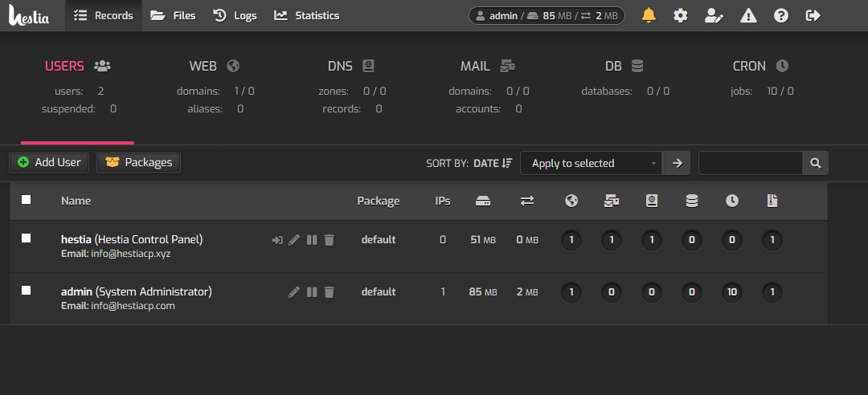Open the Logs menu
This screenshot has height=395, width=868.
[x=235, y=15]
